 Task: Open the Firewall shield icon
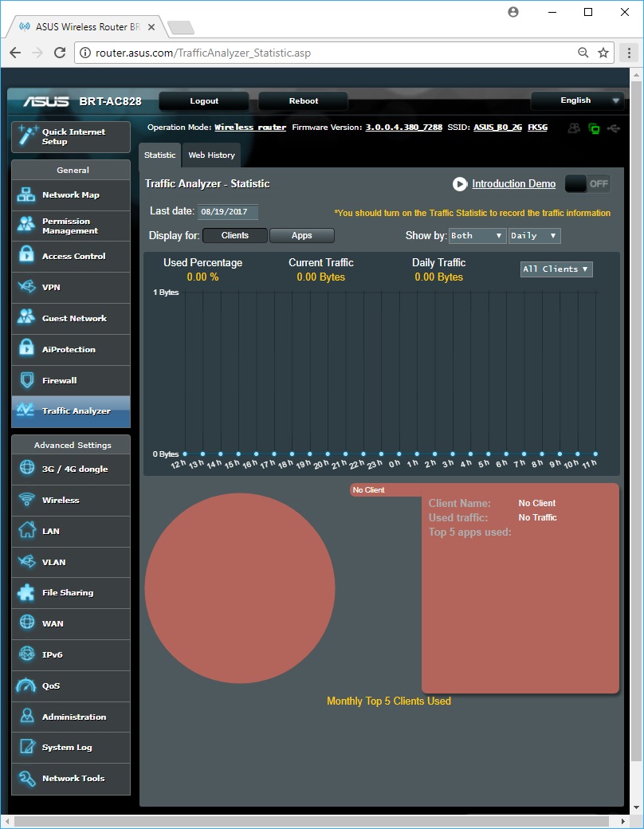[x=27, y=380]
